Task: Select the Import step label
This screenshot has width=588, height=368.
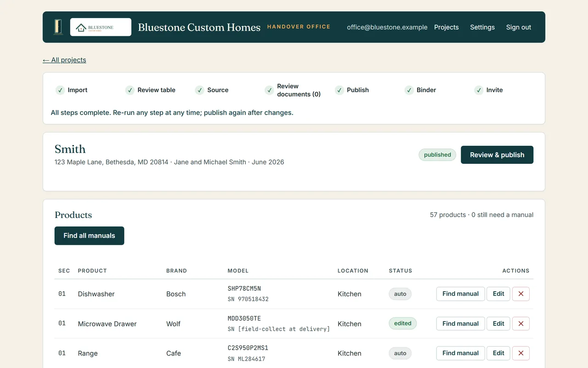Action: pyautogui.click(x=78, y=90)
